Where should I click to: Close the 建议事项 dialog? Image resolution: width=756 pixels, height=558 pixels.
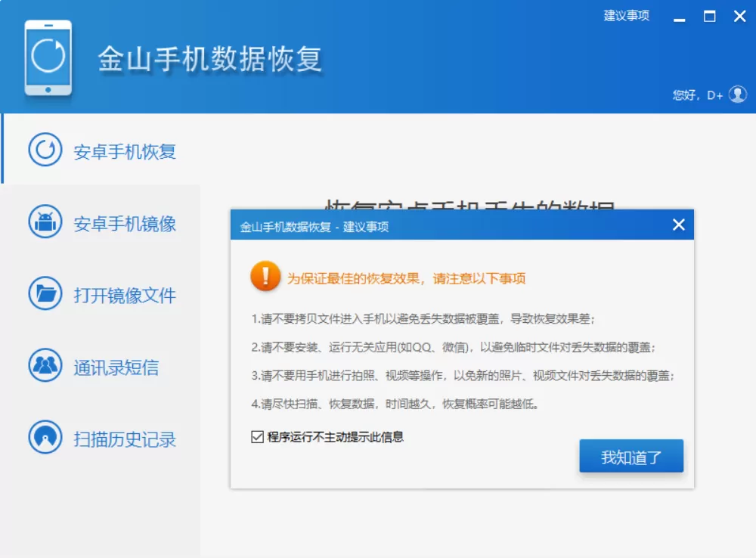tap(679, 225)
